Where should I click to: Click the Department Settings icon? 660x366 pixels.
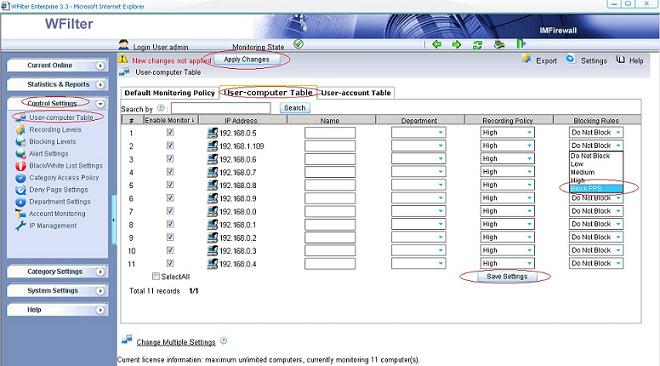click(x=21, y=202)
